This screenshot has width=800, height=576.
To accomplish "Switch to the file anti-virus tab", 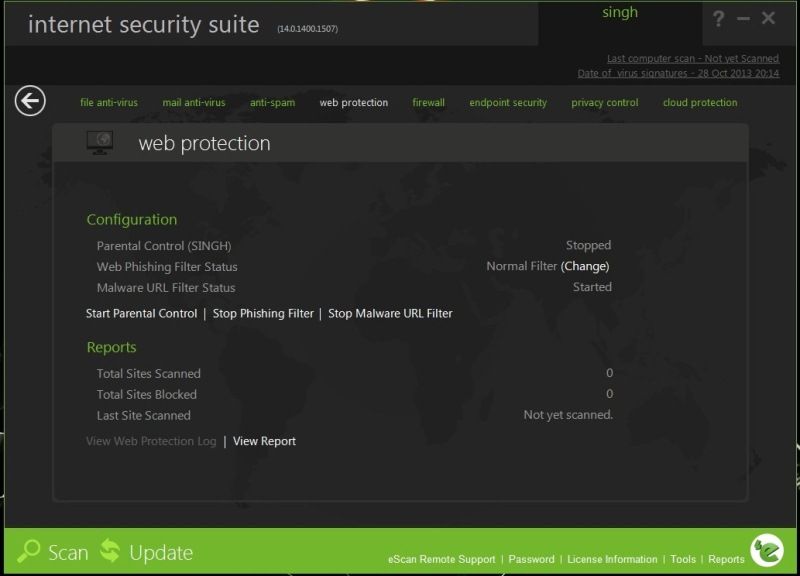I will pyautogui.click(x=109, y=103).
